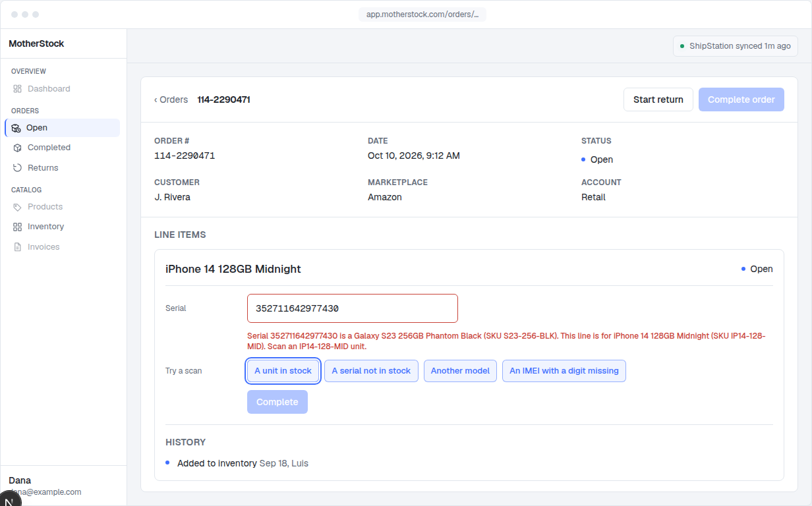This screenshot has height=506, width=812.
Task: Try the 'A unit in stock' scan
Action: coord(283,371)
